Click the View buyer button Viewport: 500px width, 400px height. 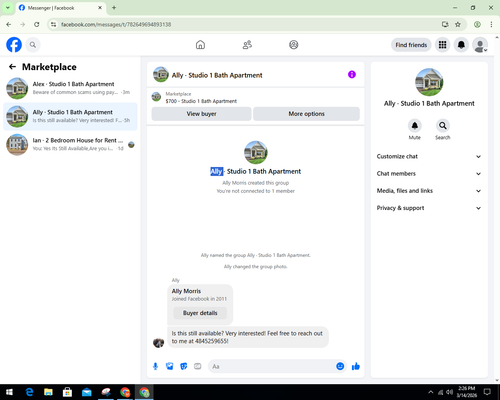[x=201, y=114]
